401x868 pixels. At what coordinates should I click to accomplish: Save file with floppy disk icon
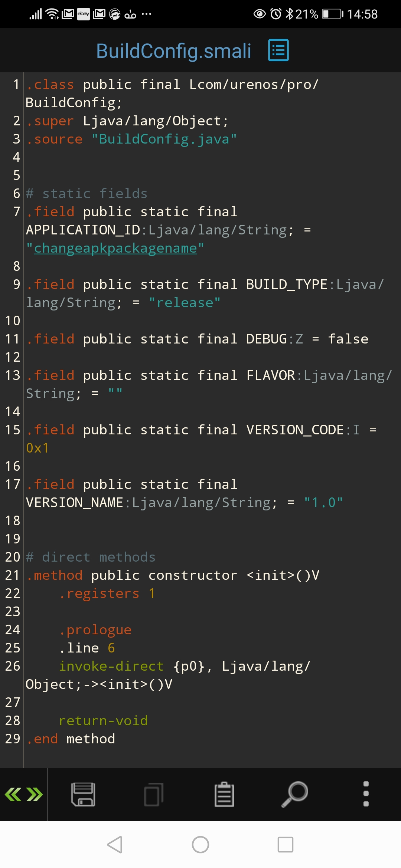(x=83, y=794)
